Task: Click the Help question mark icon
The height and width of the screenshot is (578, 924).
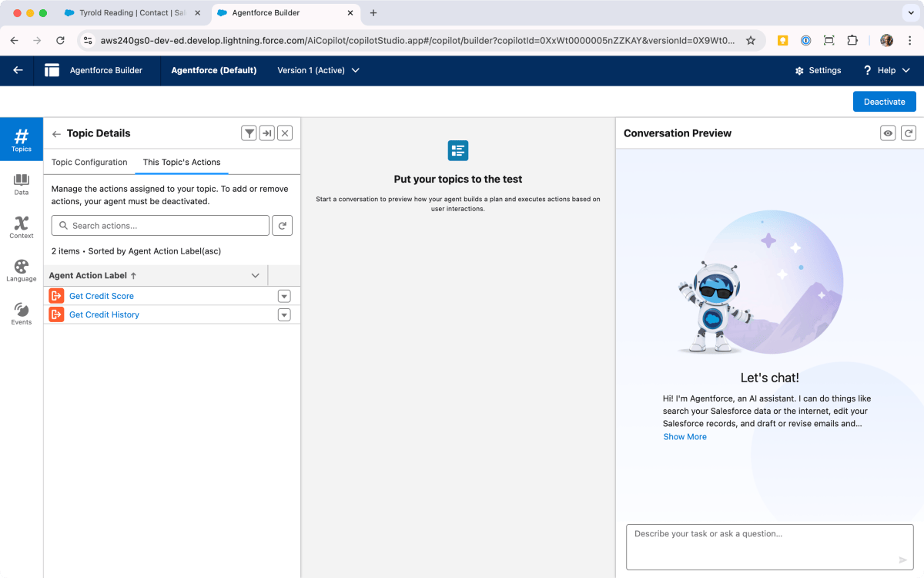Action: coord(867,70)
